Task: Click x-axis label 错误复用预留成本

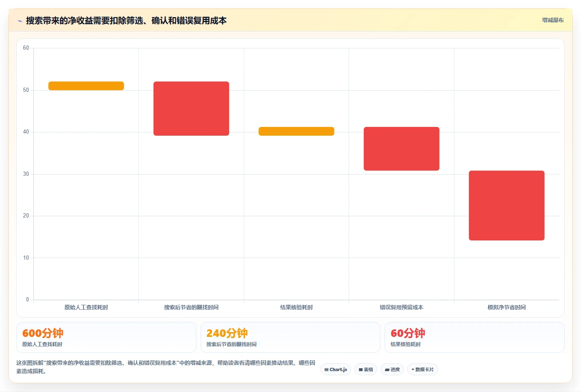Action: 401,307
